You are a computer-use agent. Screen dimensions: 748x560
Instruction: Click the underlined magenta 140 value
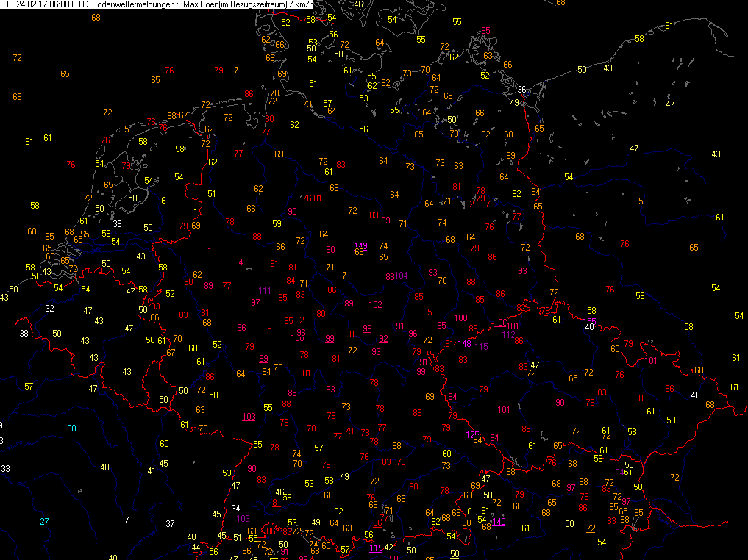[499, 522]
